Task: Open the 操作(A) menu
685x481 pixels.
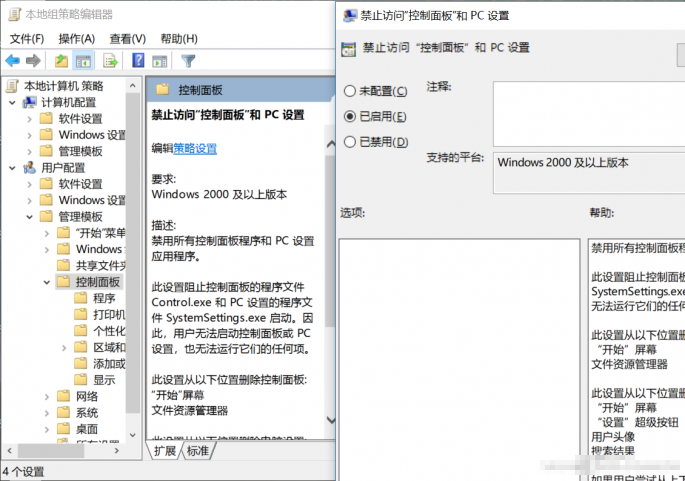Action: (76, 38)
